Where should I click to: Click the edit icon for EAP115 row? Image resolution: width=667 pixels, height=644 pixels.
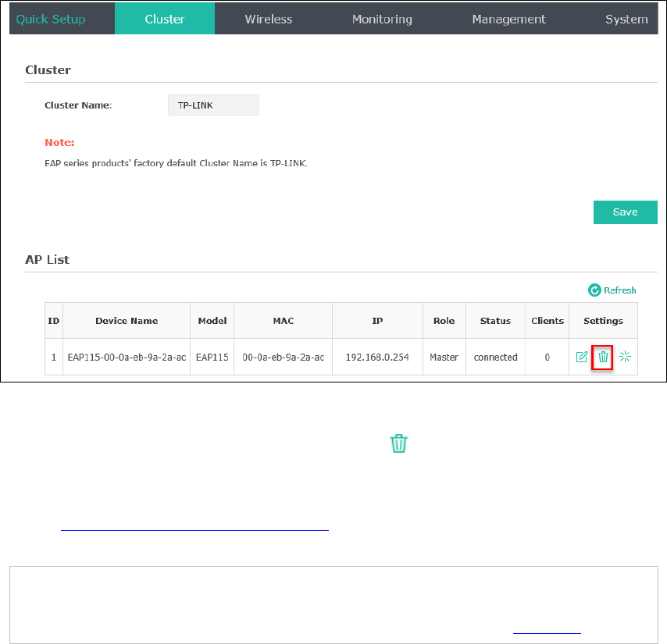(582, 357)
